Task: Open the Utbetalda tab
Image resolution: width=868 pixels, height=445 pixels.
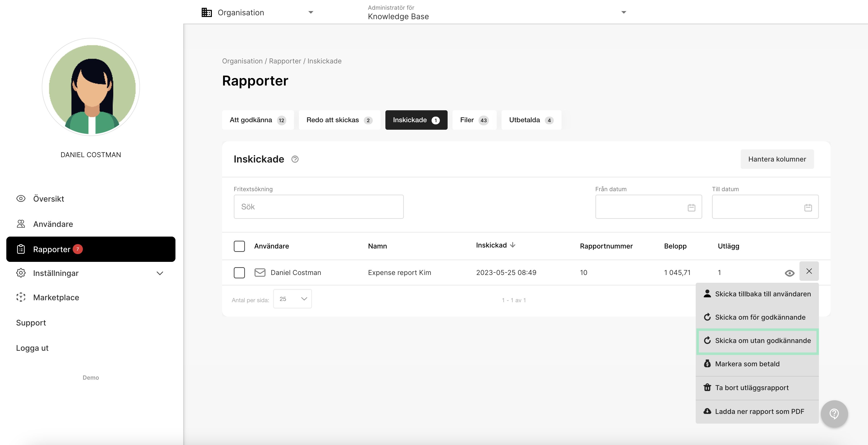Action: (x=531, y=120)
